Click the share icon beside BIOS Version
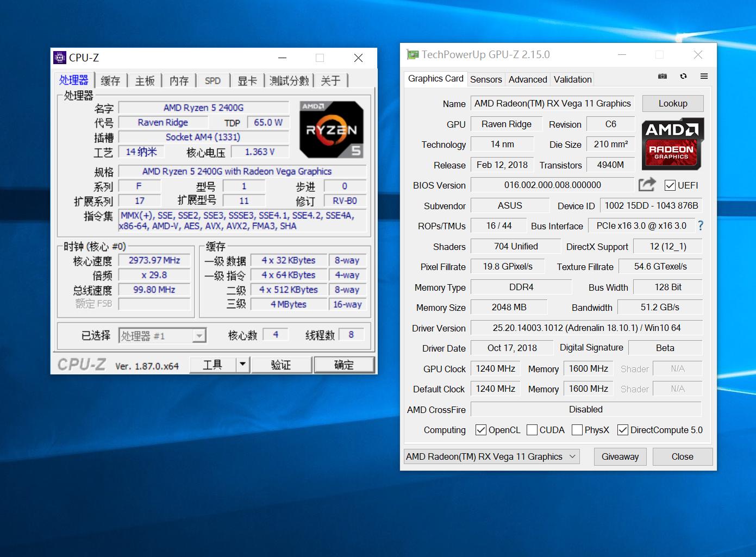Screen dimensions: 756x557 coord(647,185)
